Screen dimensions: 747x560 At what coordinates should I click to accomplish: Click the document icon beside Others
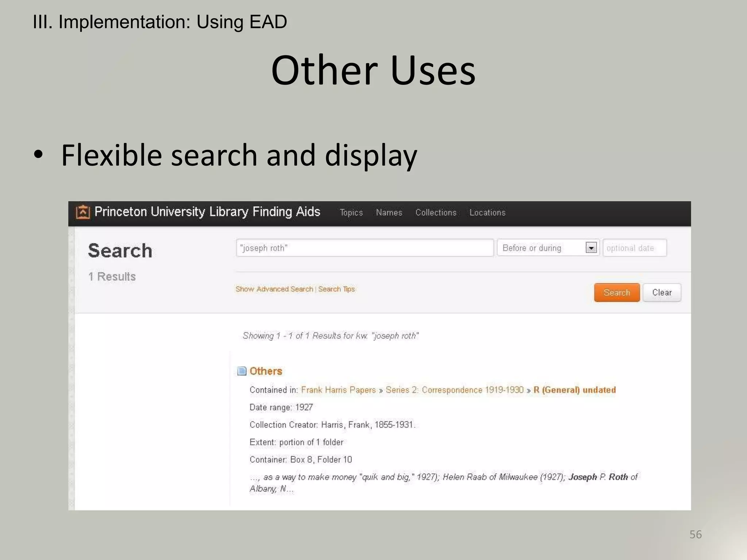pos(241,371)
